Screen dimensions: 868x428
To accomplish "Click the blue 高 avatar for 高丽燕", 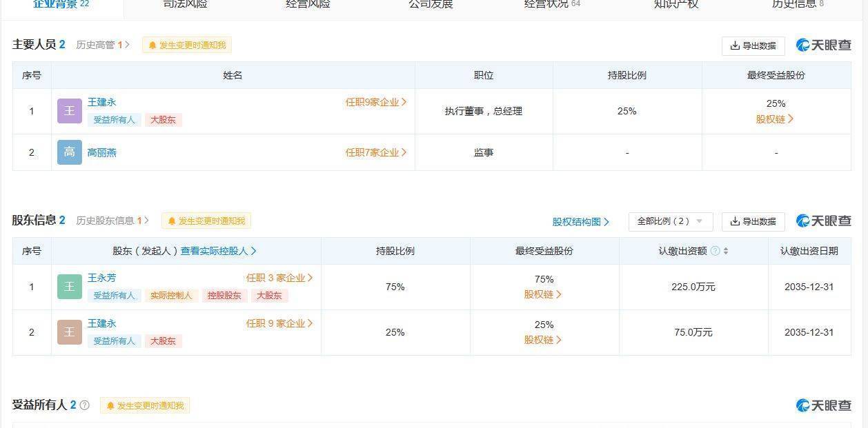I will click(x=70, y=152).
